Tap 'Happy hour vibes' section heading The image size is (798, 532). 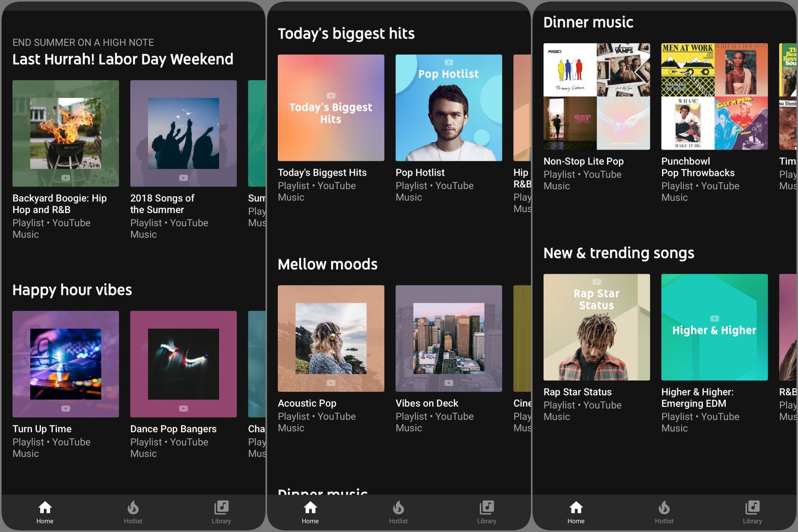tap(72, 290)
